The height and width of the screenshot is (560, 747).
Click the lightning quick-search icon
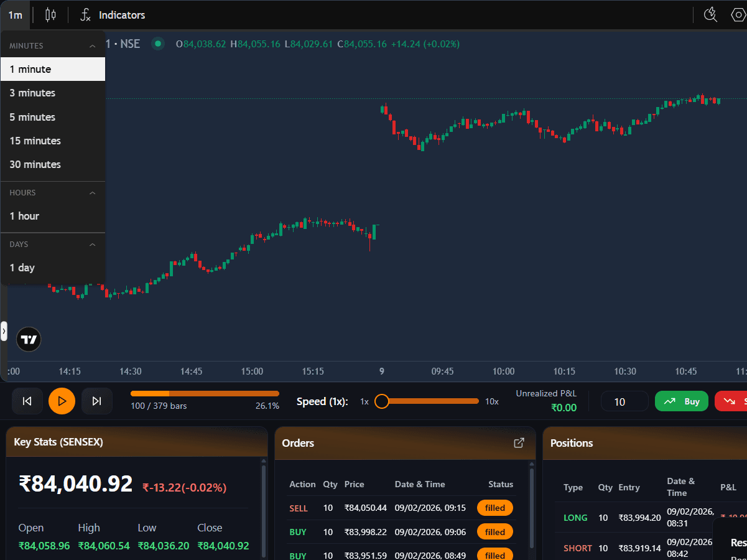pyautogui.click(x=710, y=14)
